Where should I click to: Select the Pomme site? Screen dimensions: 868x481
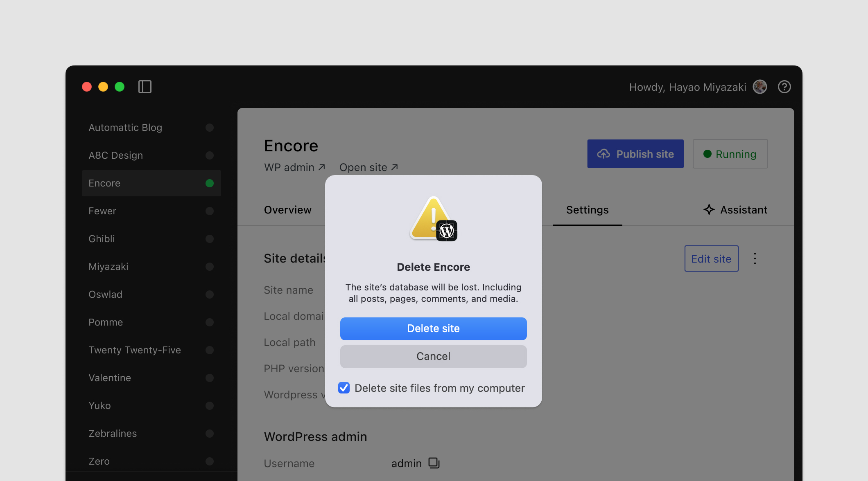pos(151,322)
